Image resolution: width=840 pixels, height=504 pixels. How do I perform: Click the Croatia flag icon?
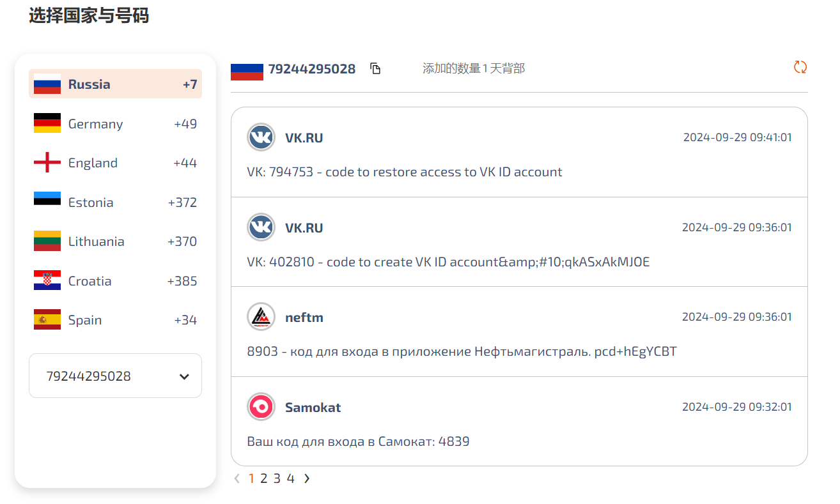click(x=47, y=280)
